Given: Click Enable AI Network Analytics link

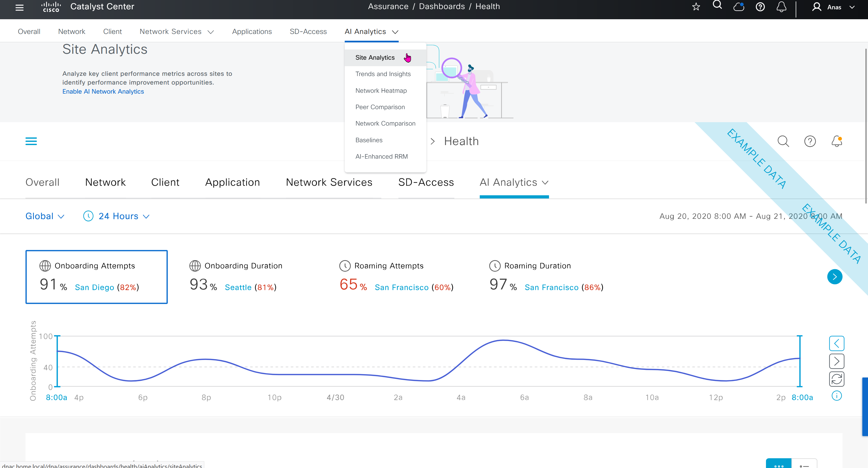Looking at the screenshot, I should pos(103,91).
